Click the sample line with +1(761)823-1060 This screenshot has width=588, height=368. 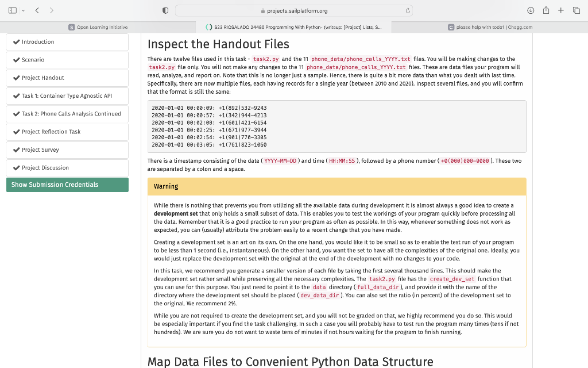209,144
